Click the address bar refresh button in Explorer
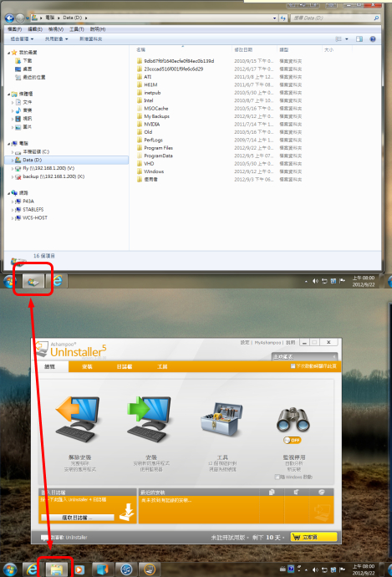This screenshot has width=392, height=577. pyautogui.click(x=283, y=18)
